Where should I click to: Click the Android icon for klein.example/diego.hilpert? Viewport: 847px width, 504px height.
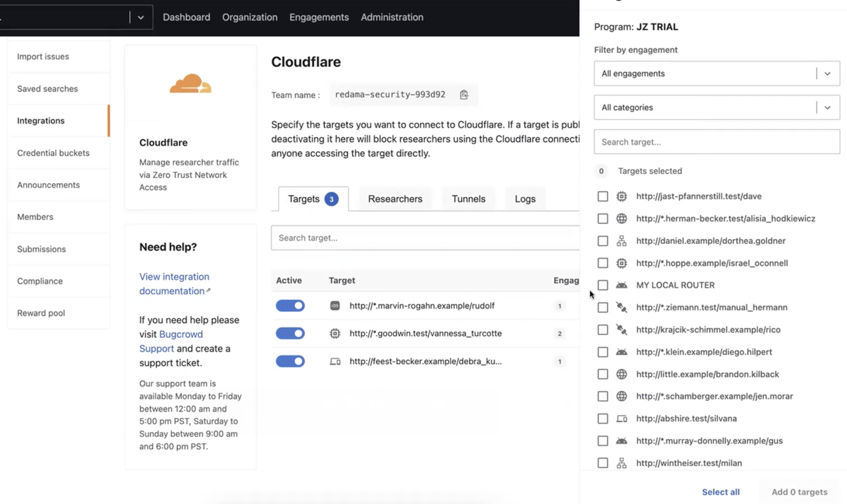622,352
